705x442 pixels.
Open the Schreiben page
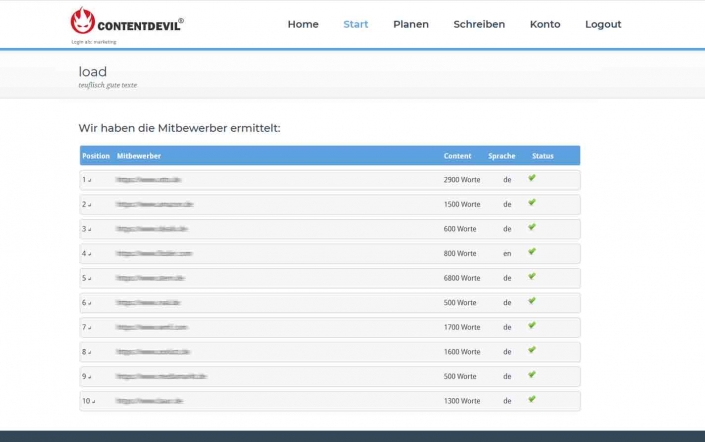tap(479, 24)
